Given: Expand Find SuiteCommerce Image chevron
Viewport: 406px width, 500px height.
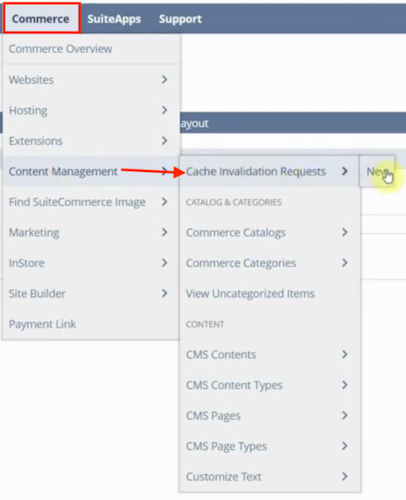Looking at the screenshot, I should pos(164,202).
